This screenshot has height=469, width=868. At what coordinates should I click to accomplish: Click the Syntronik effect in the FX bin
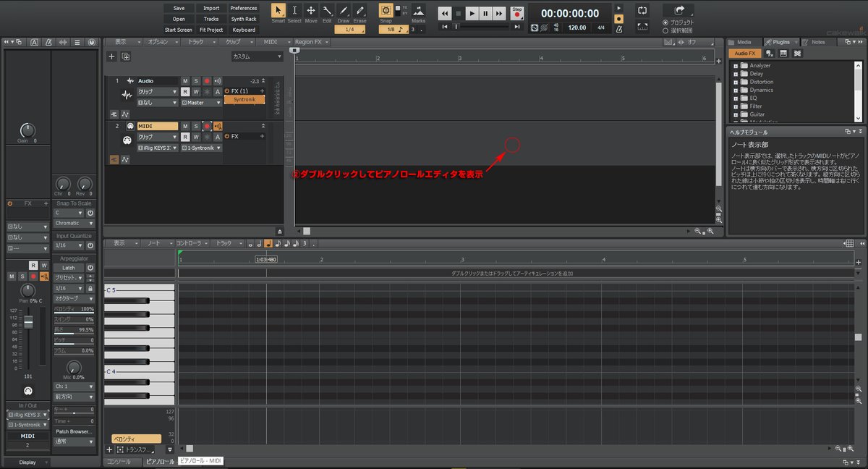click(x=244, y=100)
